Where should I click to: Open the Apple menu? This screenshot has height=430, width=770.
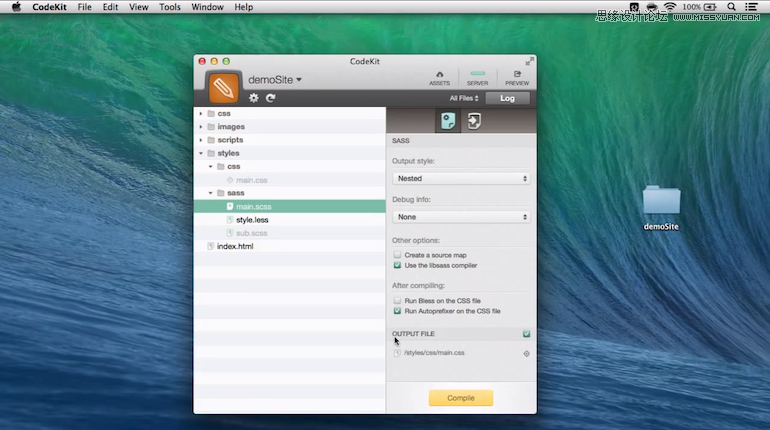[x=16, y=7]
